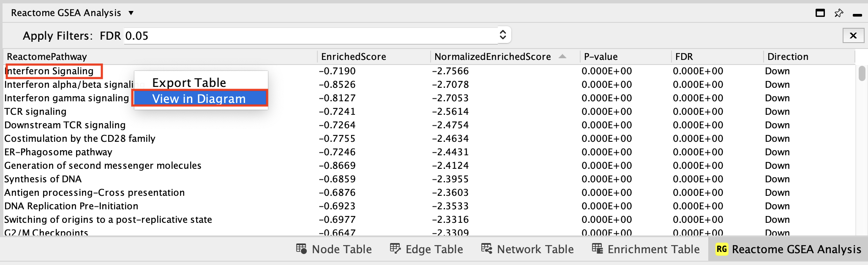868x265 pixels.
Task: Click the yellow RG Reactome icon
Action: pyautogui.click(x=721, y=249)
